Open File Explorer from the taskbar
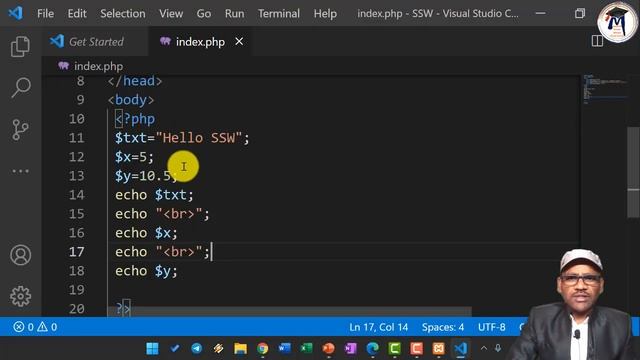Screen dimensions: 640x360 [x=240, y=349]
